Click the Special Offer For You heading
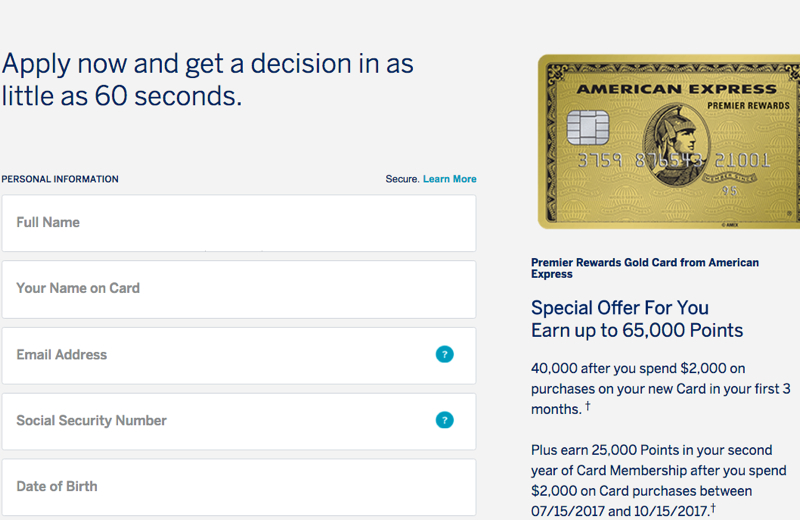 click(x=619, y=308)
